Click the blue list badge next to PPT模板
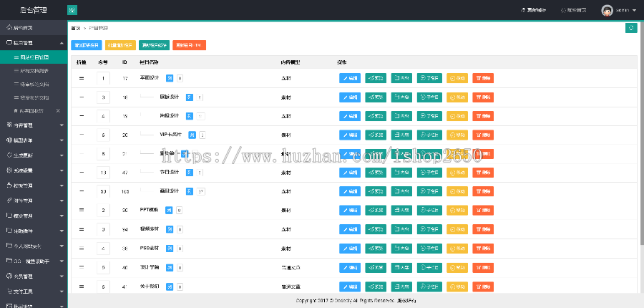The width and height of the screenshot is (644, 308). click(x=169, y=210)
